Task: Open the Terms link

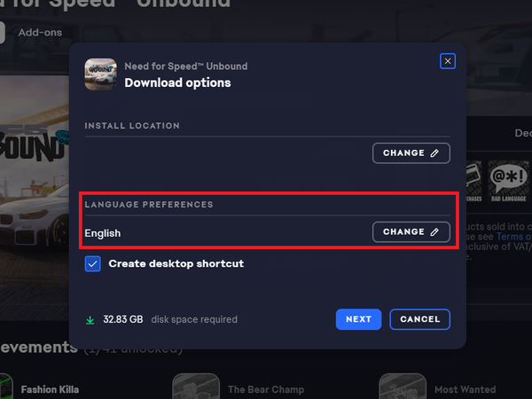Action: coord(514,237)
